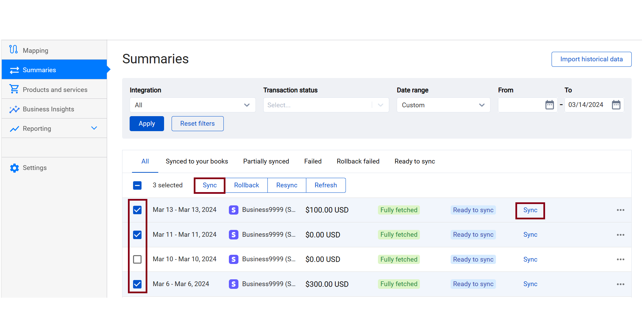Viewport: 644px width, 312px height.
Task: Uncheck the select-all checkbox above the summaries list
Action: pyautogui.click(x=137, y=185)
